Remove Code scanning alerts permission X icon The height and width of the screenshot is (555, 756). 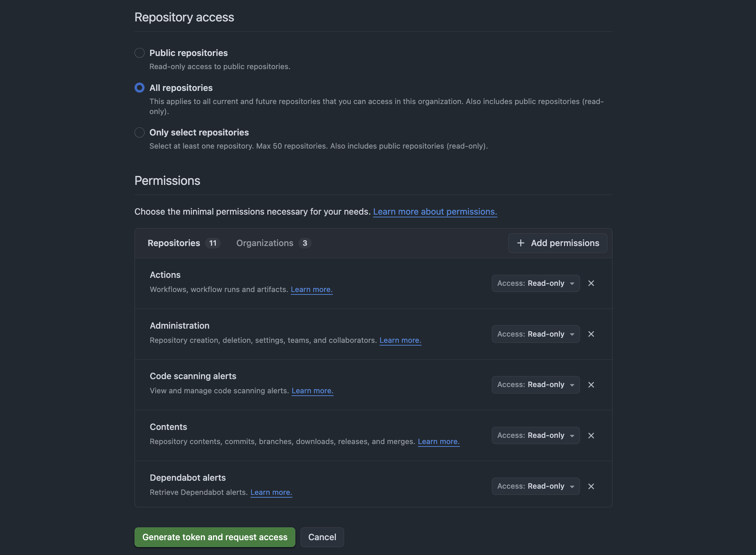(x=591, y=385)
